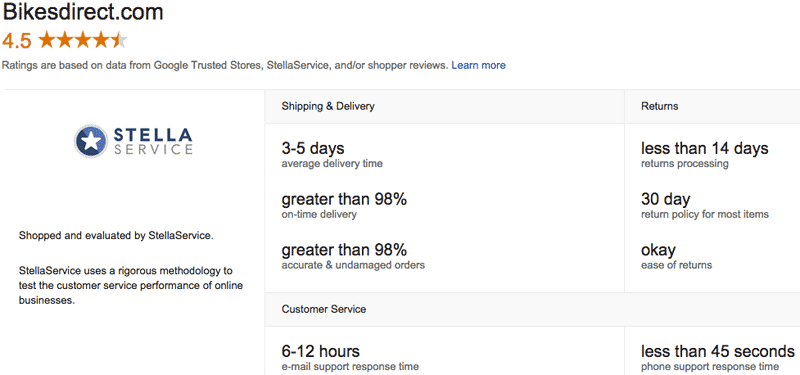Select the Customer Service section header

[323, 309]
